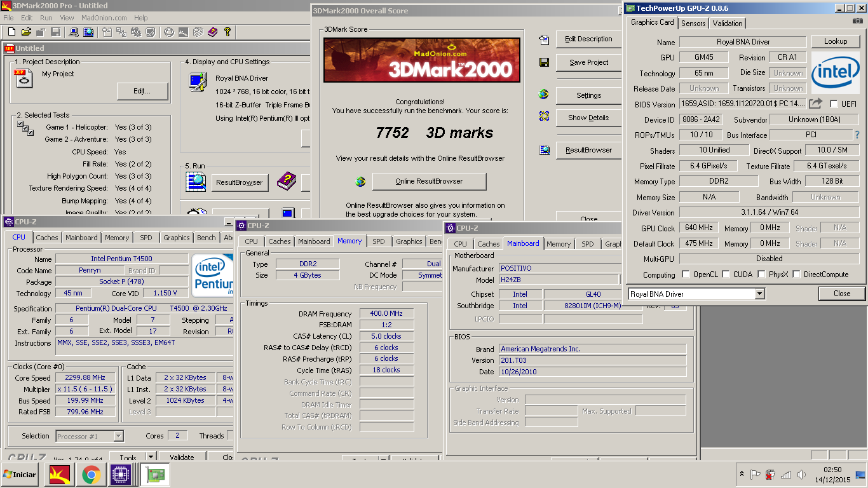The width and height of the screenshot is (868, 488).
Task: Click the Open project folder icon
Action: tap(26, 32)
